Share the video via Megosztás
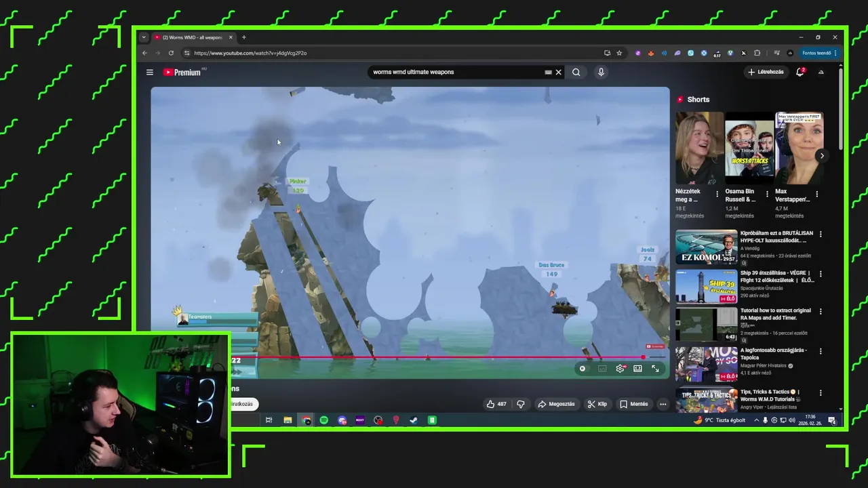Screen dimensions: 868x488 pyautogui.click(x=556, y=404)
